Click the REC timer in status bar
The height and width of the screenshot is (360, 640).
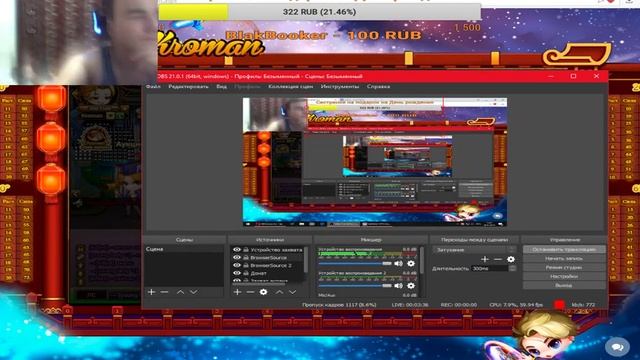click(458, 304)
